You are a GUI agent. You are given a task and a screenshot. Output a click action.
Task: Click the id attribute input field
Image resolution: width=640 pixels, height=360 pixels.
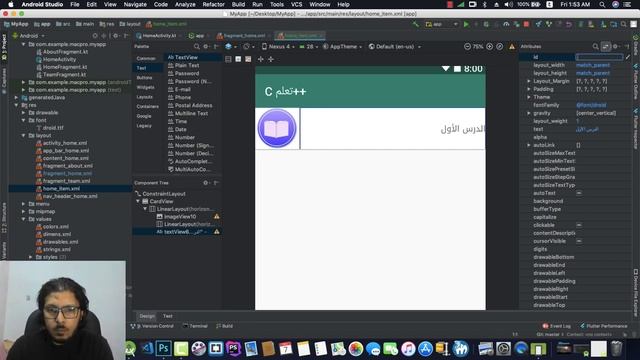coord(599,57)
